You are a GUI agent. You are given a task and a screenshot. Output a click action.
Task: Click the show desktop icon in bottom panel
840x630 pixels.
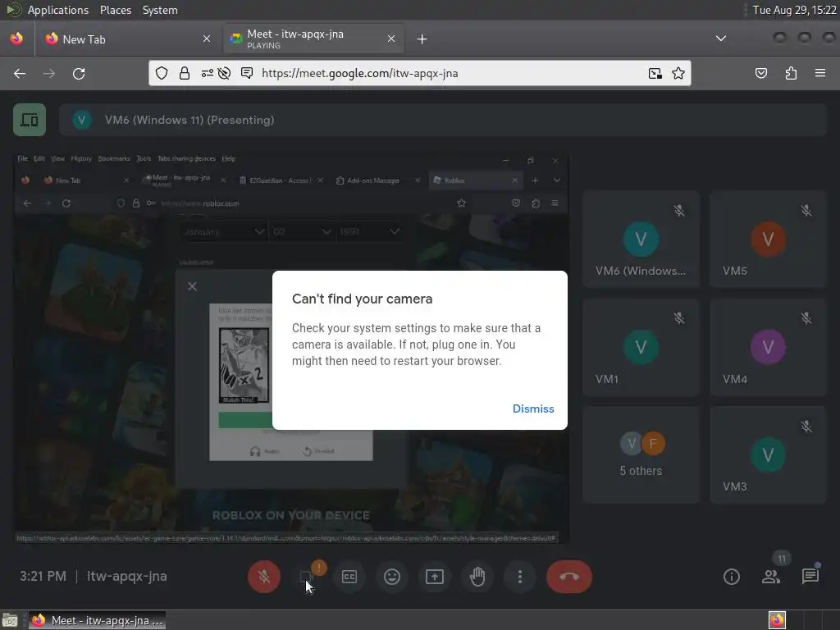pyautogui.click(x=10, y=620)
